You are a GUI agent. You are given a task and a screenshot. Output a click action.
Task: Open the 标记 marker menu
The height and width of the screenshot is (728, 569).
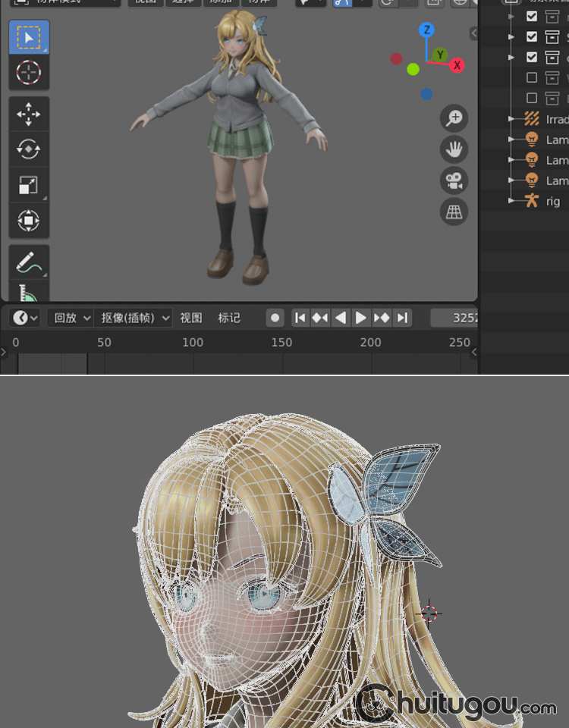click(x=229, y=318)
